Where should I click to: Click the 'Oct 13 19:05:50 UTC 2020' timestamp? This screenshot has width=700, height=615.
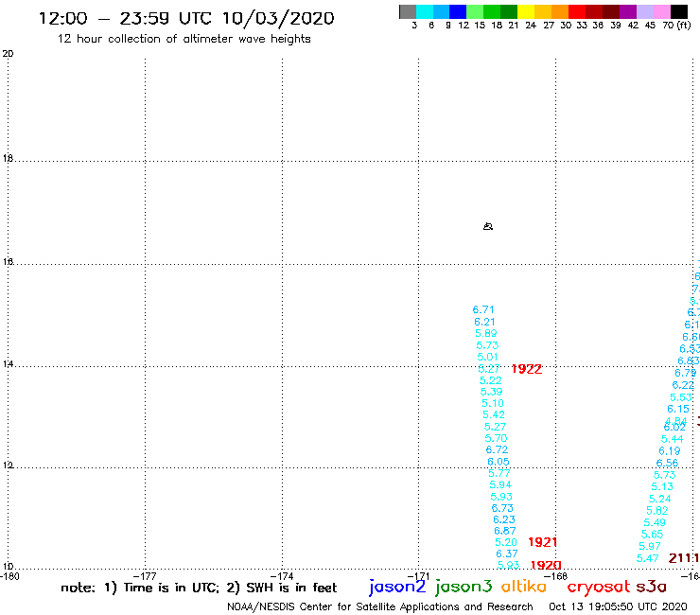[x=618, y=607]
